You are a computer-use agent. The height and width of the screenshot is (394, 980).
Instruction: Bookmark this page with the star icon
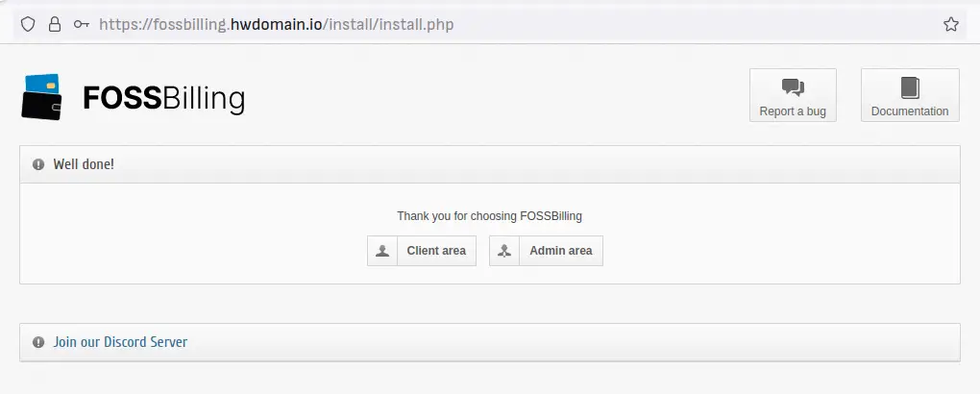tap(950, 24)
